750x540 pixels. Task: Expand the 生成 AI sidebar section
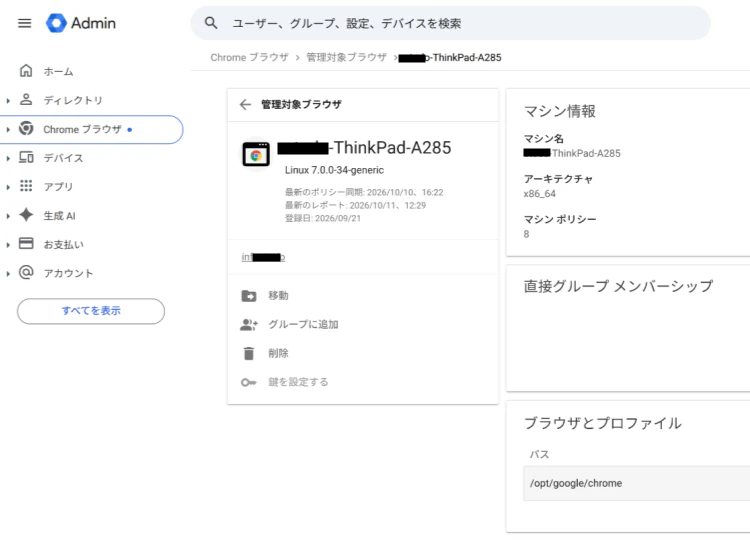[x=8, y=216]
